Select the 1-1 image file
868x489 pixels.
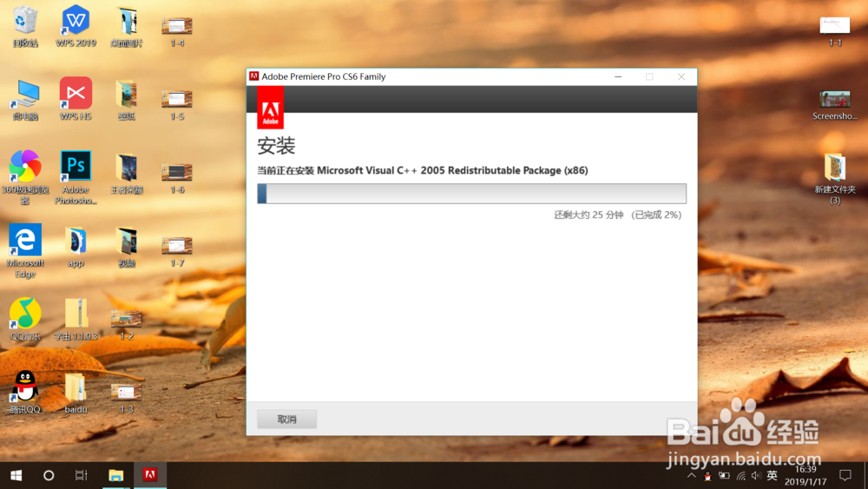click(835, 31)
